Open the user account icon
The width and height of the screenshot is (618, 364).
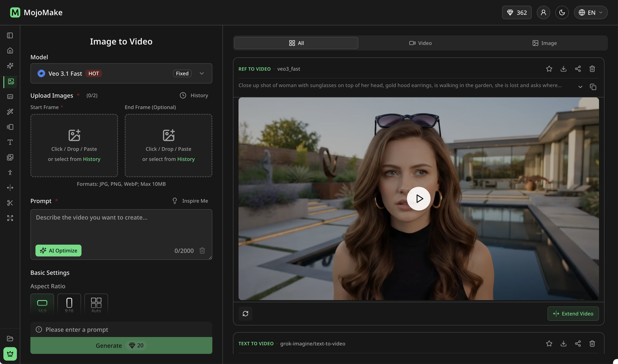click(x=544, y=12)
